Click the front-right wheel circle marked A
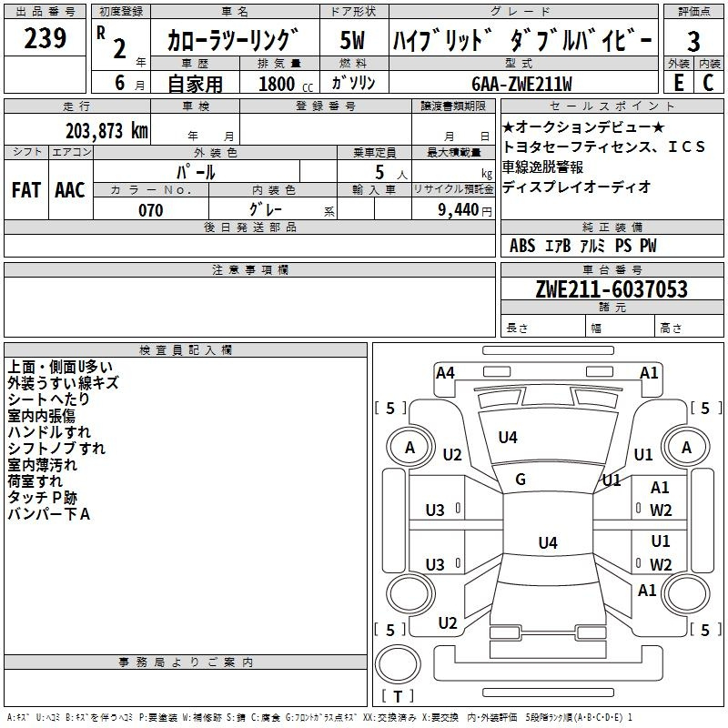This screenshot has width=728, height=728. [x=686, y=448]
